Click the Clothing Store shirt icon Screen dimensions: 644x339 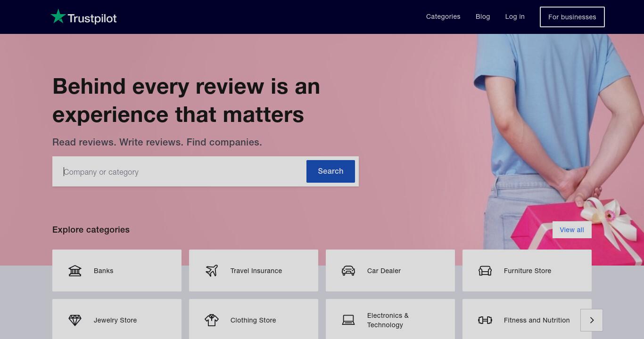click(212, 320)
